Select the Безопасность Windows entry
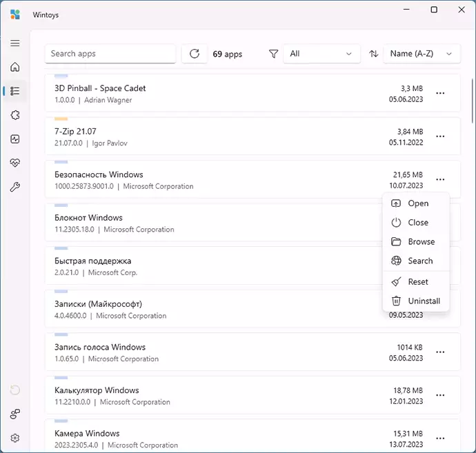 pyautogui.click(x=252, y=179)
